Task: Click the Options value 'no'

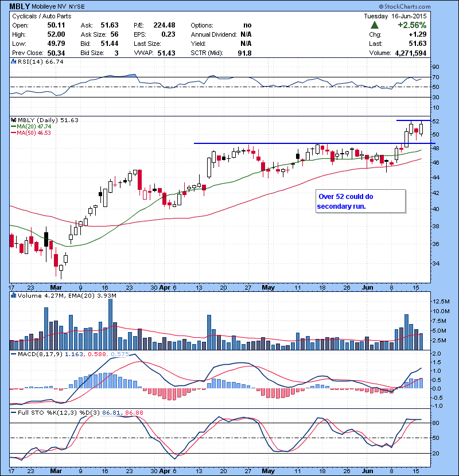Action: coord(248,25)
